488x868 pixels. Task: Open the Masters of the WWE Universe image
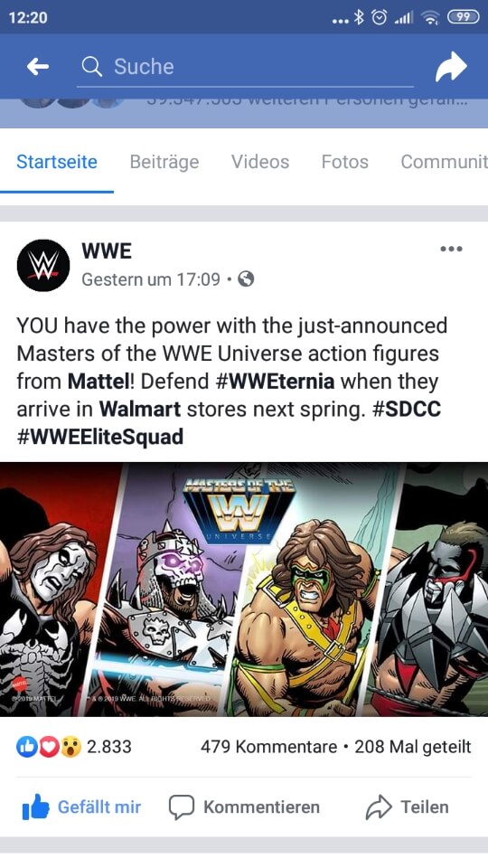(x=244, y=589)
